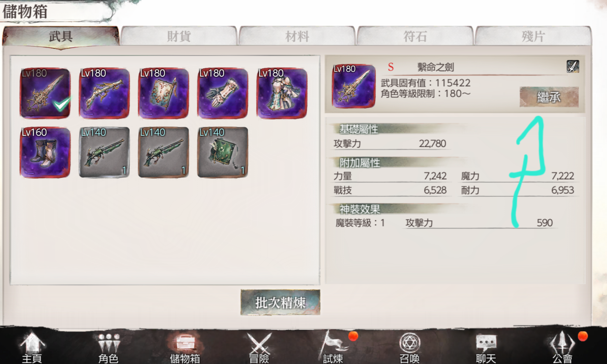Select the Lv180 gloves item

223,93
